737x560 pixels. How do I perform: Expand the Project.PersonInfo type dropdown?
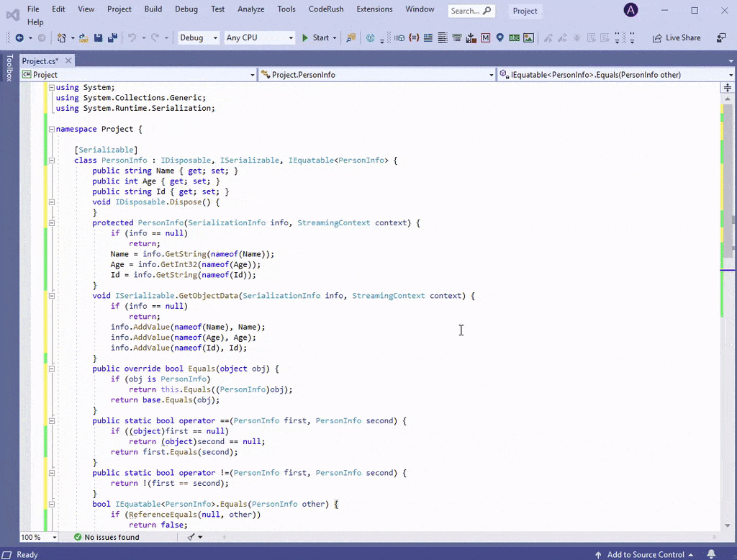492,74
